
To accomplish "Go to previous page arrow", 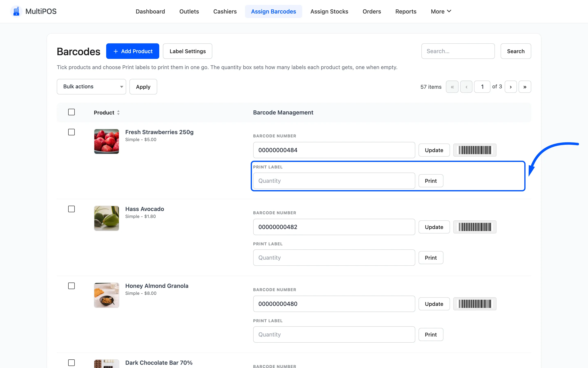I will pos(466,87).
